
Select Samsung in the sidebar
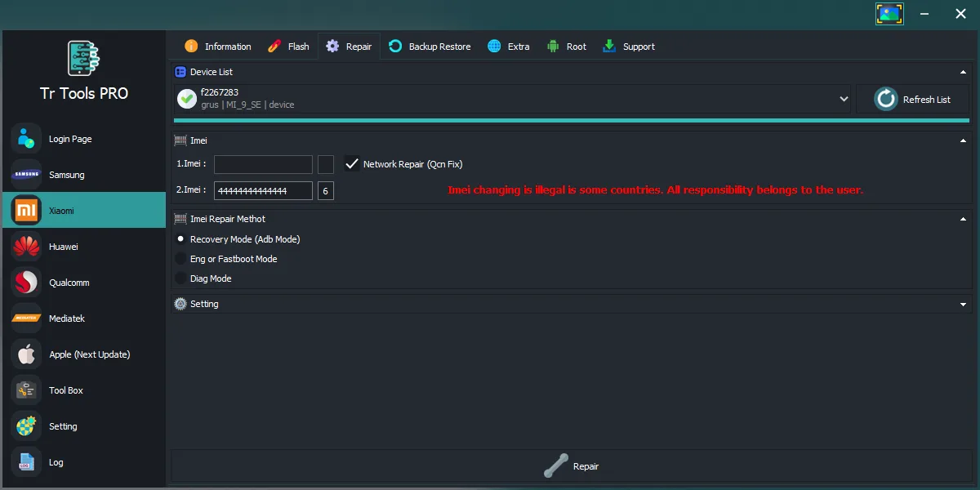coord(84,174)
